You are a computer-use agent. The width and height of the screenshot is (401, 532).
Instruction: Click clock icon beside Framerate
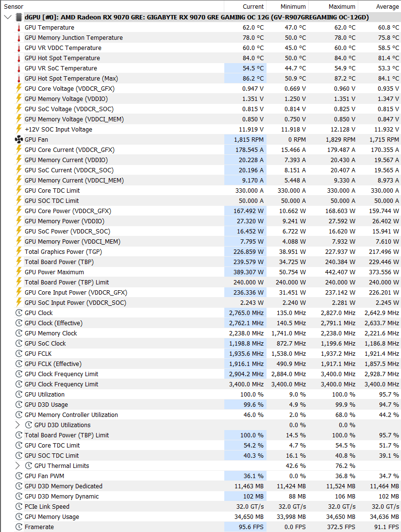coord(19,527)
